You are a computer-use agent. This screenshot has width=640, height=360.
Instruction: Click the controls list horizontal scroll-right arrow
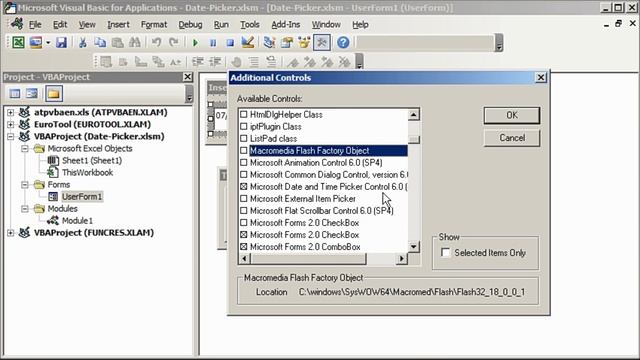pyautogui.click(x=402, y=258)
